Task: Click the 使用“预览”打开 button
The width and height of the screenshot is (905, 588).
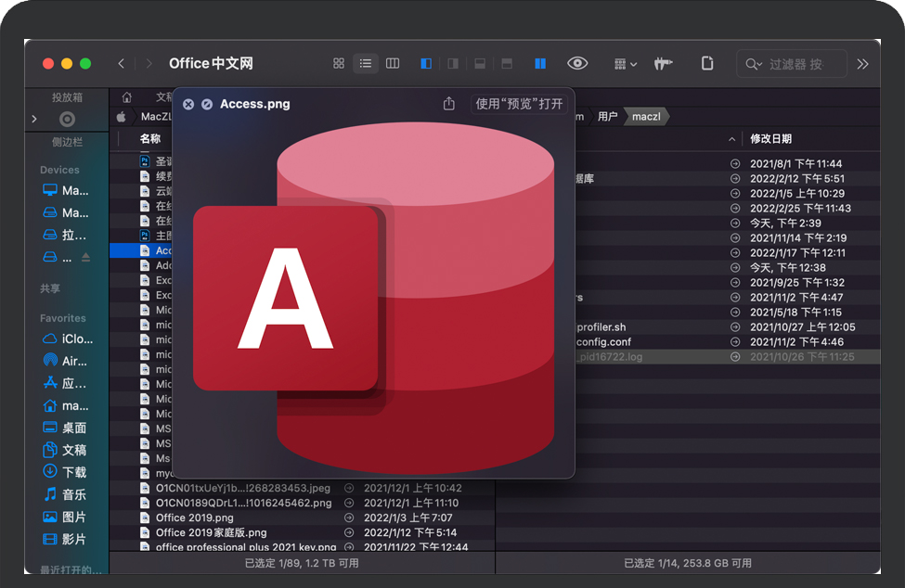Action: point(519,104)
